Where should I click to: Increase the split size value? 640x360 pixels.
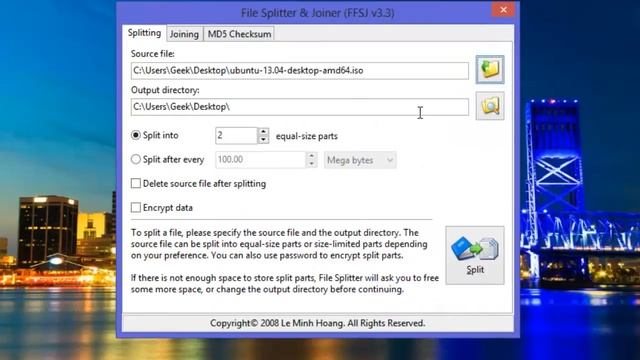coord(311,156)
